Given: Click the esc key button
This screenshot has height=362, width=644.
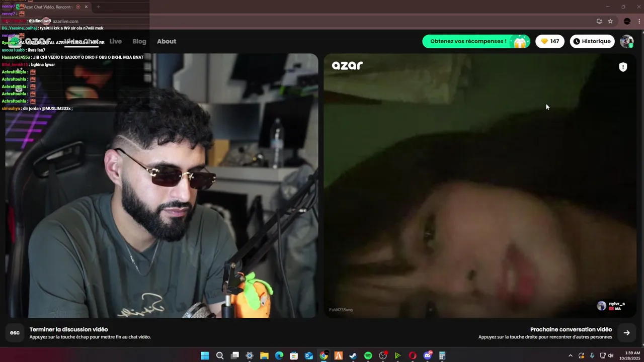Looking at the screenshot, I should click(15, 333).
